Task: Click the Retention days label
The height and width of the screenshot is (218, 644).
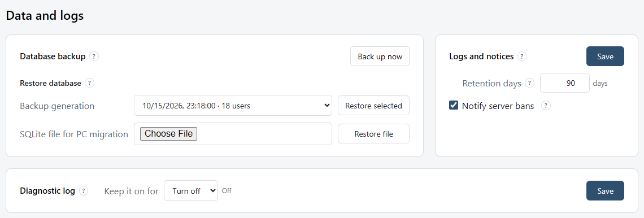Action: (492, 84)
